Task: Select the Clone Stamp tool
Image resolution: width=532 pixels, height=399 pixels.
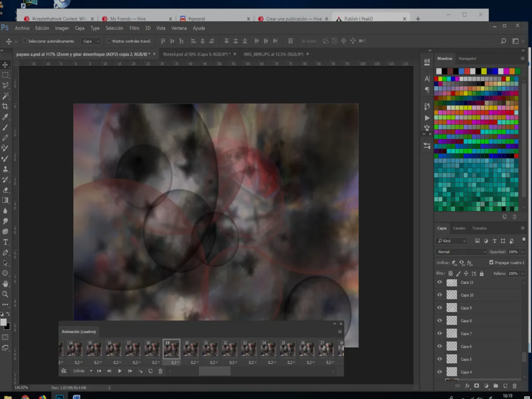Action: click(x=5, y=169)
